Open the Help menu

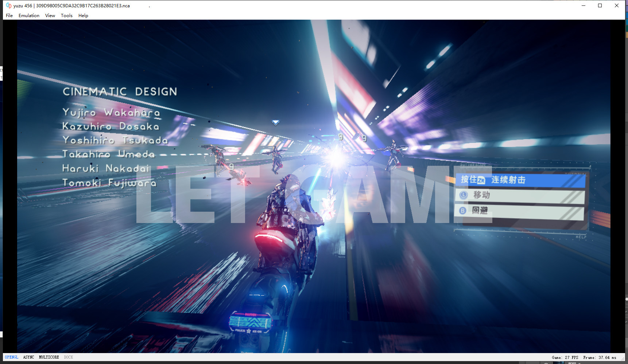click(x=83, y=16)
